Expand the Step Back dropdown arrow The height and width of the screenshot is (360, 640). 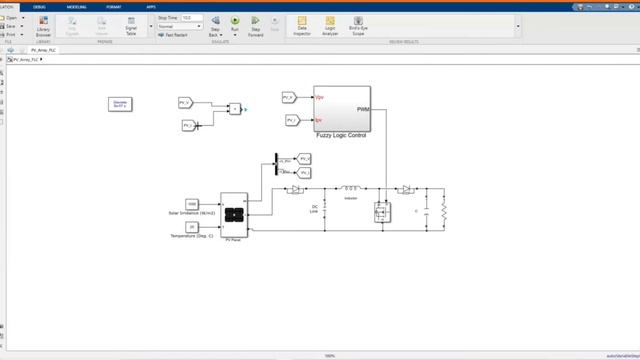click(221, 35)
